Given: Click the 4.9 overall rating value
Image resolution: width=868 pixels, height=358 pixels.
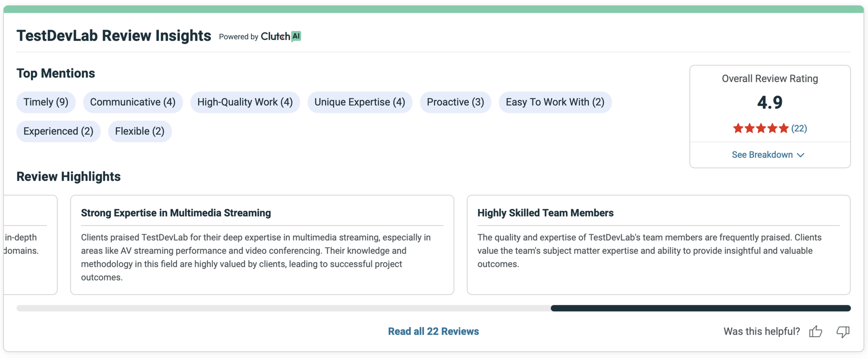Looking at the screenshot, I should pos(770,102).
